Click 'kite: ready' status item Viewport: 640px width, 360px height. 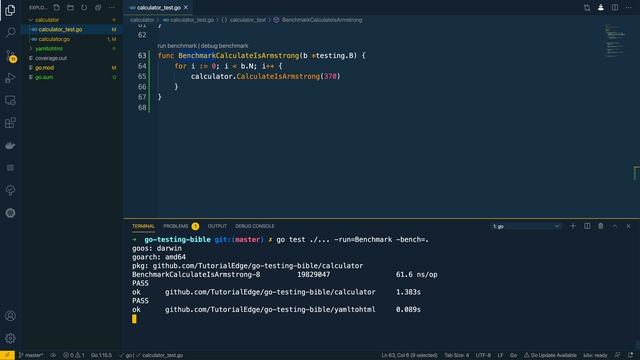click(595, 355)
